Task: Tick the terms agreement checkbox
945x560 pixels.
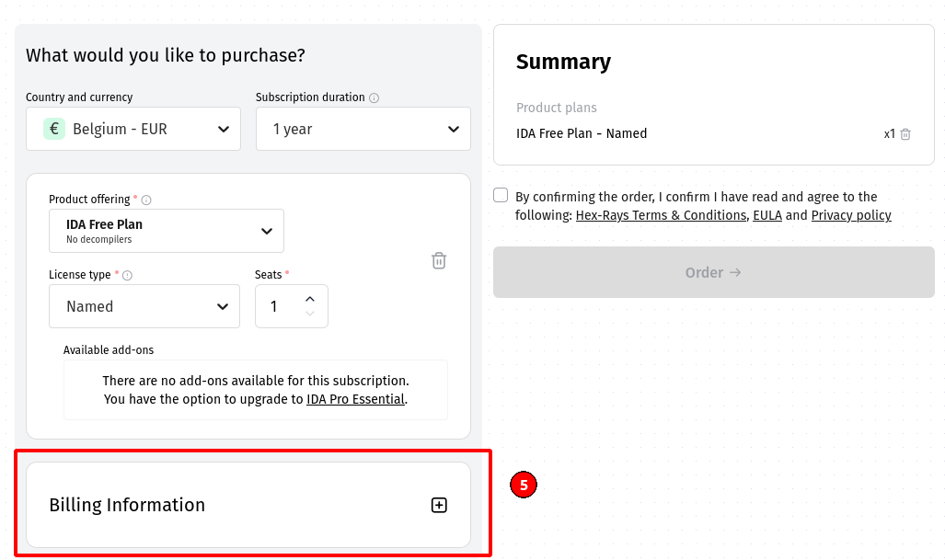Action: [x=501, y=195]
